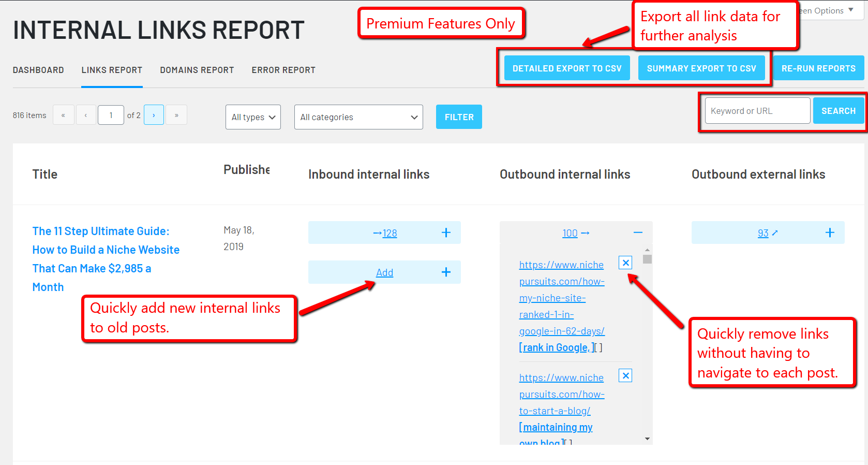Expand inbound internal links with plus icon

[x=446, y=233]
